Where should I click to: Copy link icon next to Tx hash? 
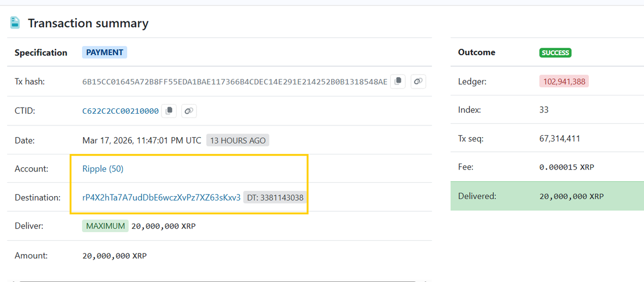click(x=418, y=81)
